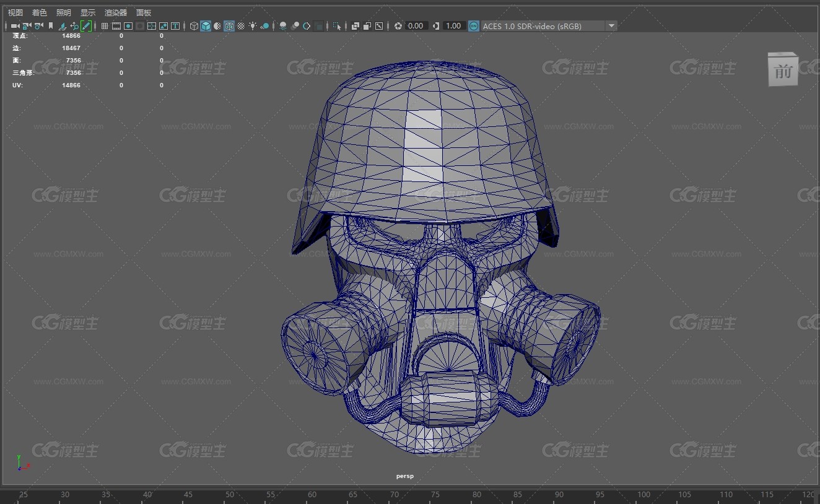Toggle the Motion Blur icon

pos(295,26)
